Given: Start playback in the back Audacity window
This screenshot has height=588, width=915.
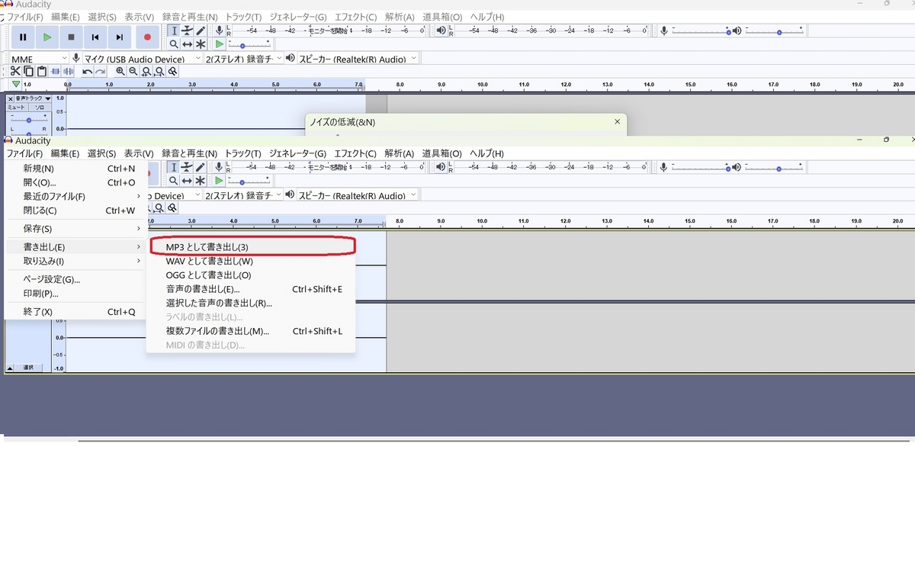Looking at the screenshot, I should [x=47, y=37].
